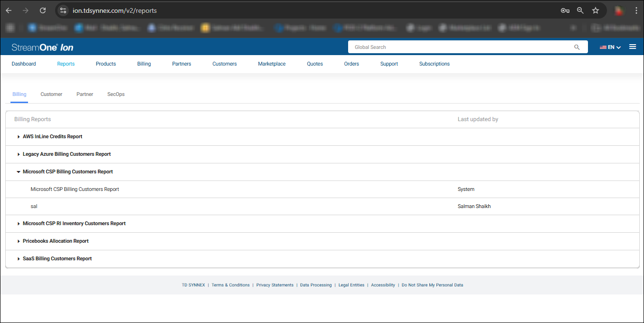Open the Chrome three-dot menu
644x323 pixels.
(x=636, y=10)
